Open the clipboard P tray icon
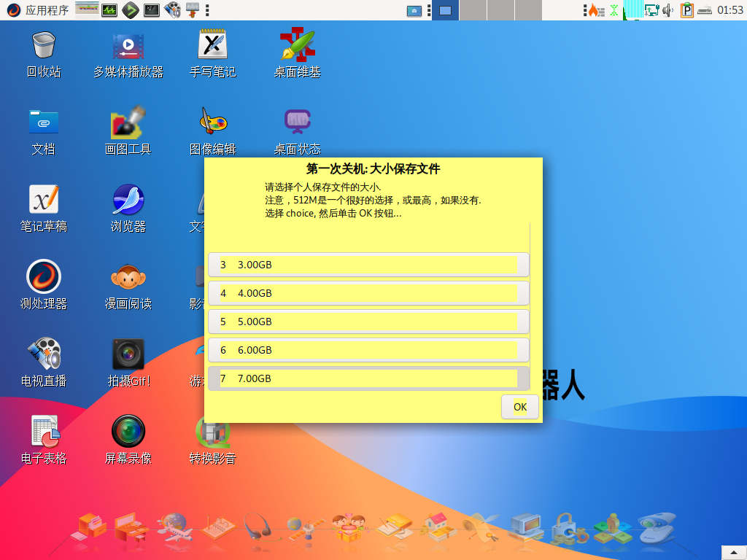 [x=686, y=10]
